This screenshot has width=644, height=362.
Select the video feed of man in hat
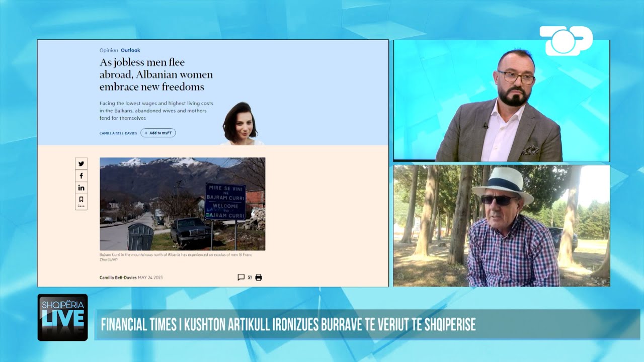502,226
